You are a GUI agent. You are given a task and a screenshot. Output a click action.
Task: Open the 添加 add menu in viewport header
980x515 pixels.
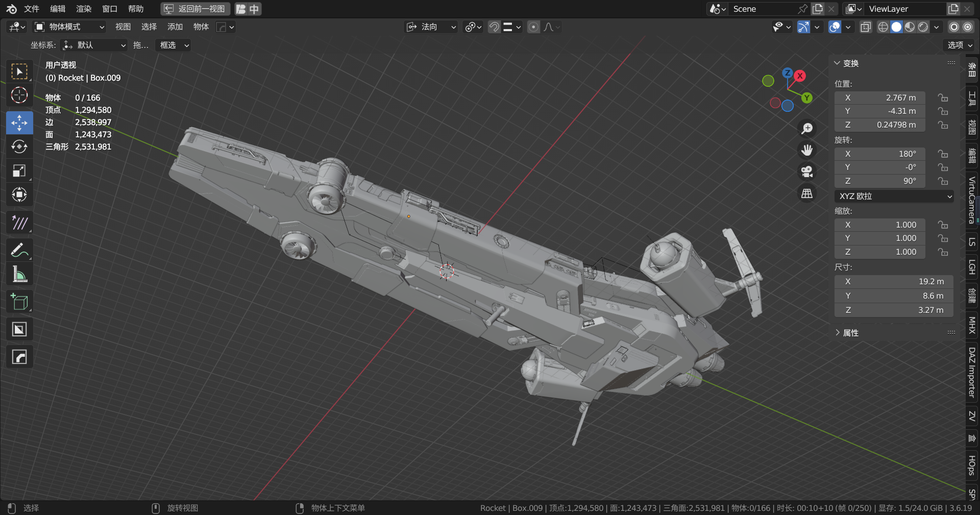point(175,27)
